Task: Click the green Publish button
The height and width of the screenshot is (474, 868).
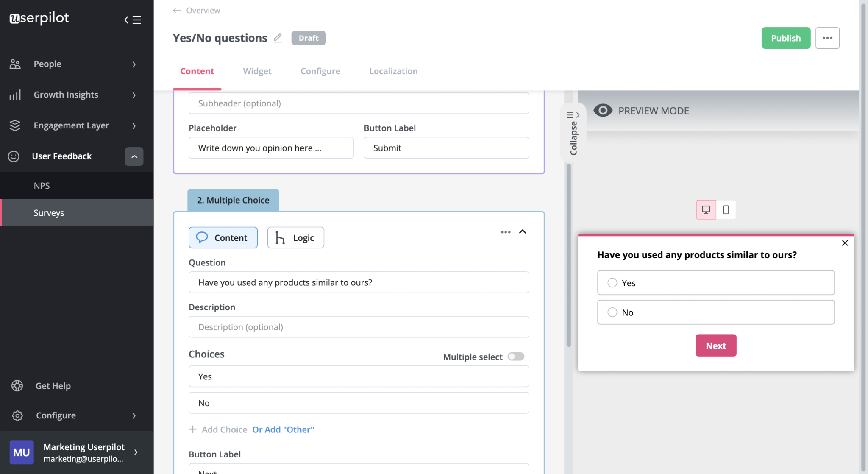Action: 785,38
